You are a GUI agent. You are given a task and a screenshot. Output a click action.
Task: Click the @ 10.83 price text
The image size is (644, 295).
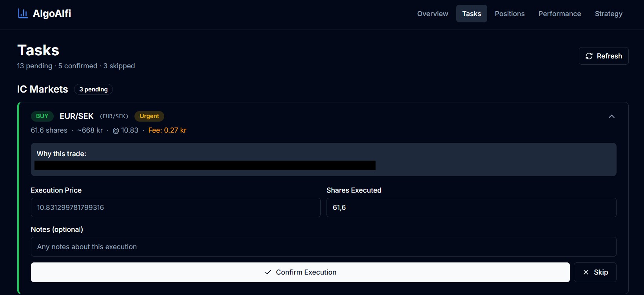(125, 130)
